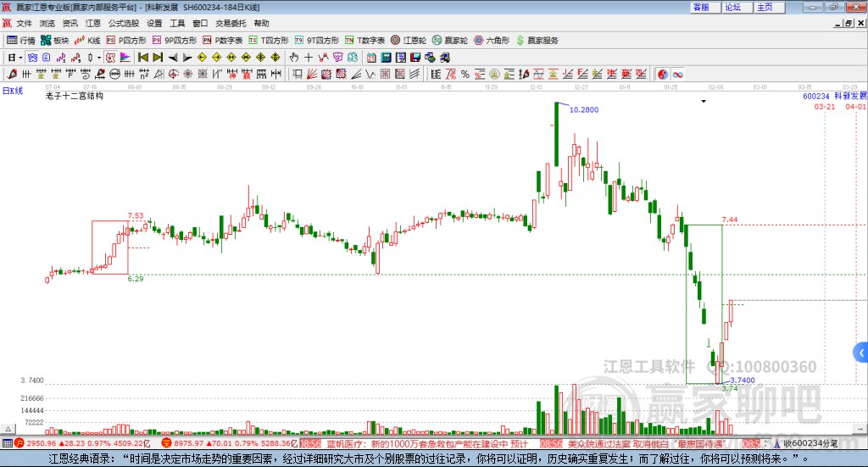Click the 蓝帆医疗 news ticker headline

tap(427, 443)
